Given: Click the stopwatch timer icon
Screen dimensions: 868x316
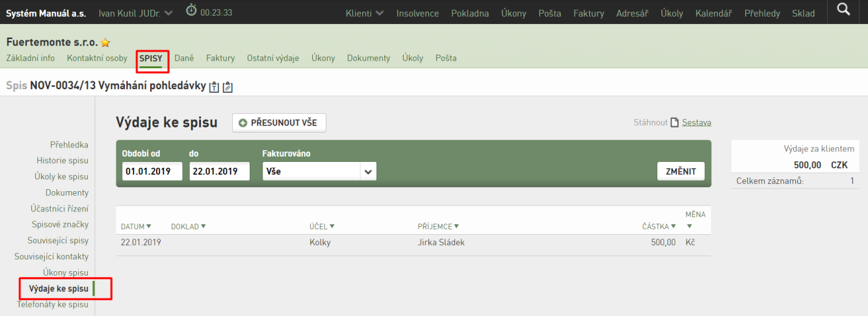Looking at the screenshot, I should (191, 10).
